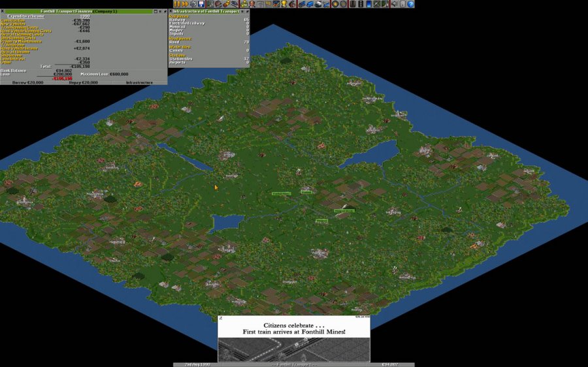This screenshot has width=588, height=367.
Task: Select the build roads tool
Action: (360, 4)
